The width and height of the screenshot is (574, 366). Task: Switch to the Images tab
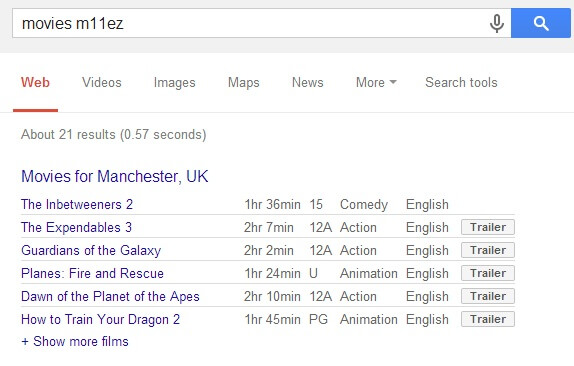coord(175,82)
